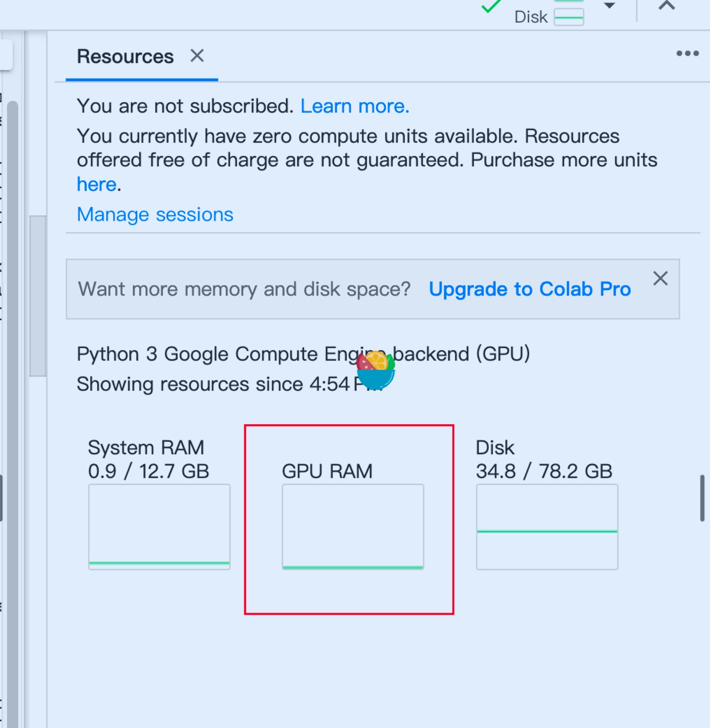Close the Resources tab
Screen dimensions: 711x728
[197, 56]
